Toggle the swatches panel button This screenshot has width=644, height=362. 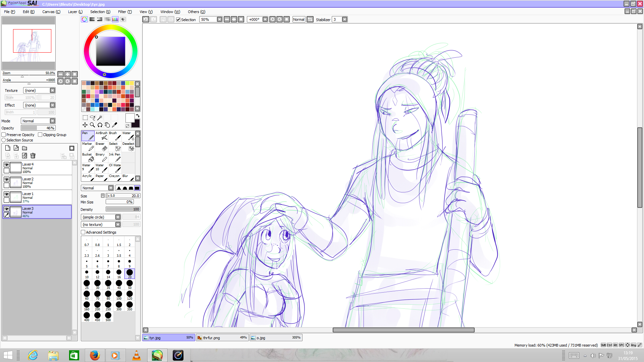coord(115,19)
